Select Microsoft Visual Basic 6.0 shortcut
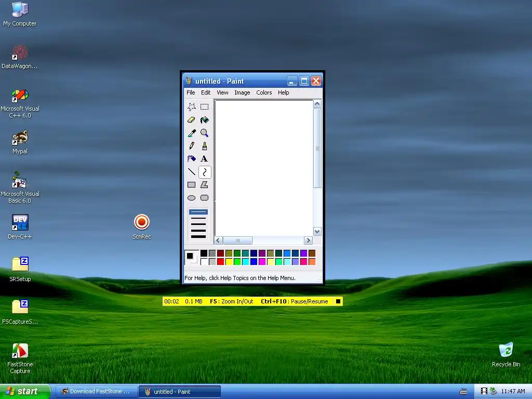This screenshot has width=532, height=399. click(x=20, y=188)
